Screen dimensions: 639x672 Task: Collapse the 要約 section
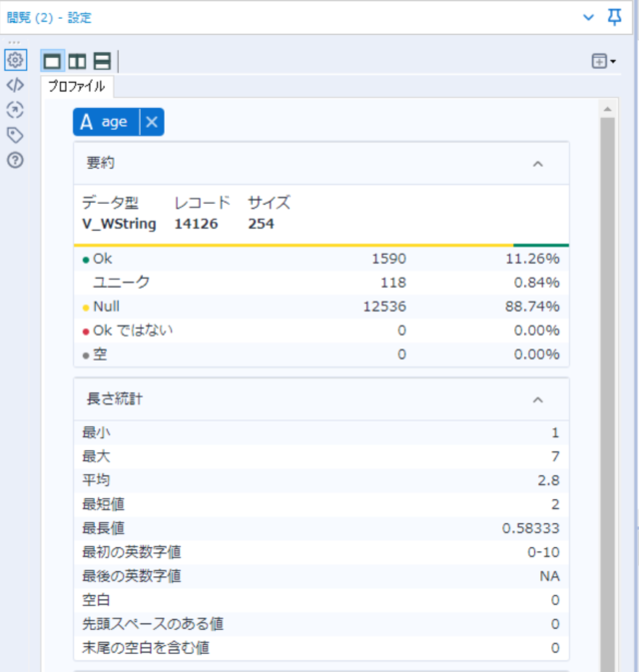538,164
